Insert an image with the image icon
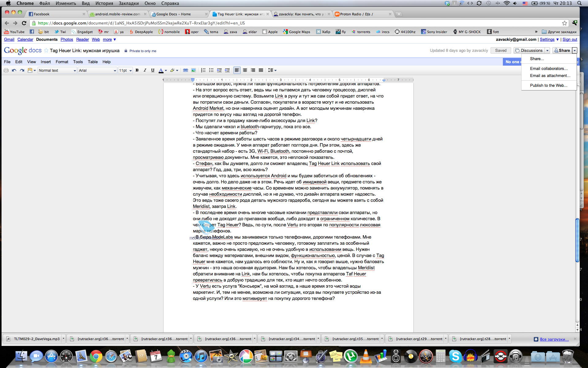Viewport: 588px width, 368px height. point(194,71)
